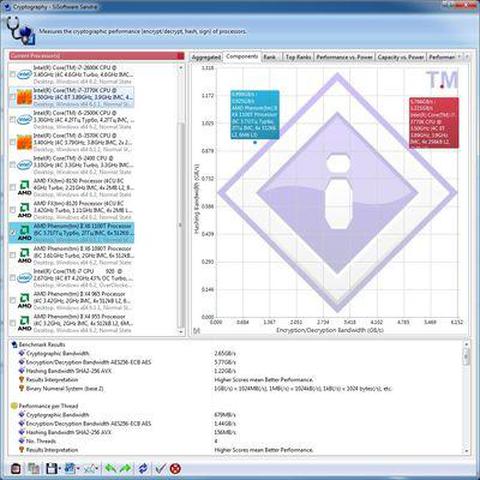This screenshot has height=480, width=480.
Task: Click the Benchmark Results section icon
Action: coord(14,344)
